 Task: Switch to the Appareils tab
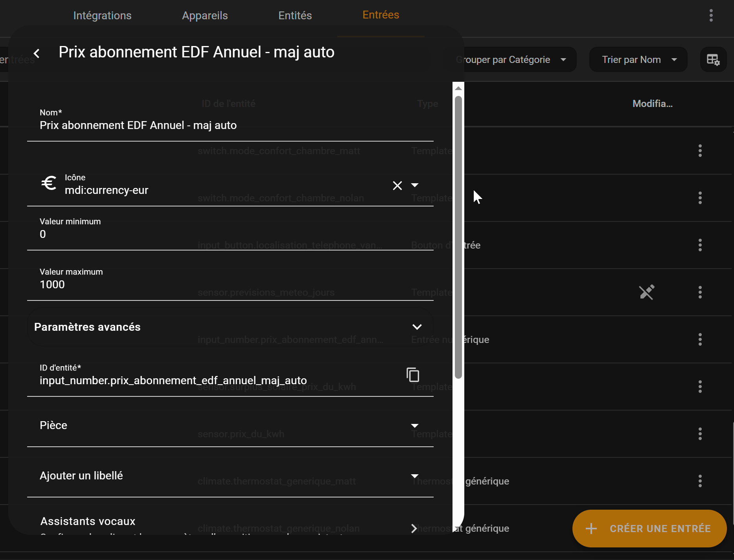tap(205, 15)
